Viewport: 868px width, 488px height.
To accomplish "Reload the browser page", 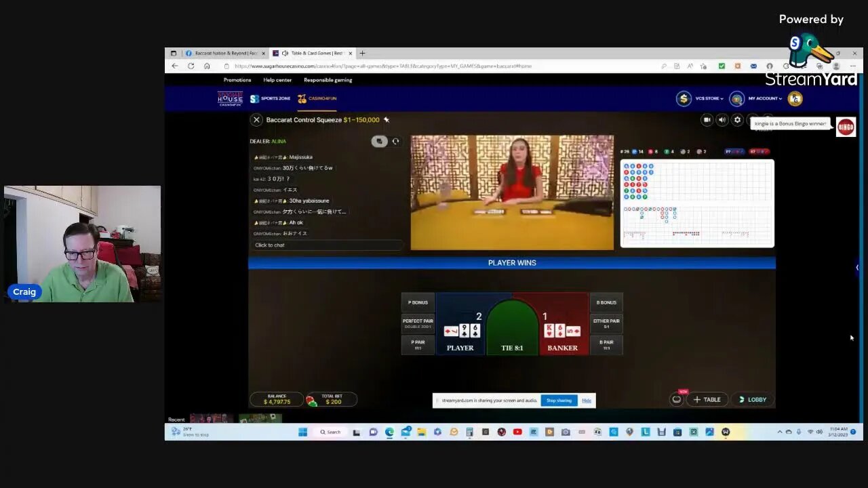I will 191,66.
